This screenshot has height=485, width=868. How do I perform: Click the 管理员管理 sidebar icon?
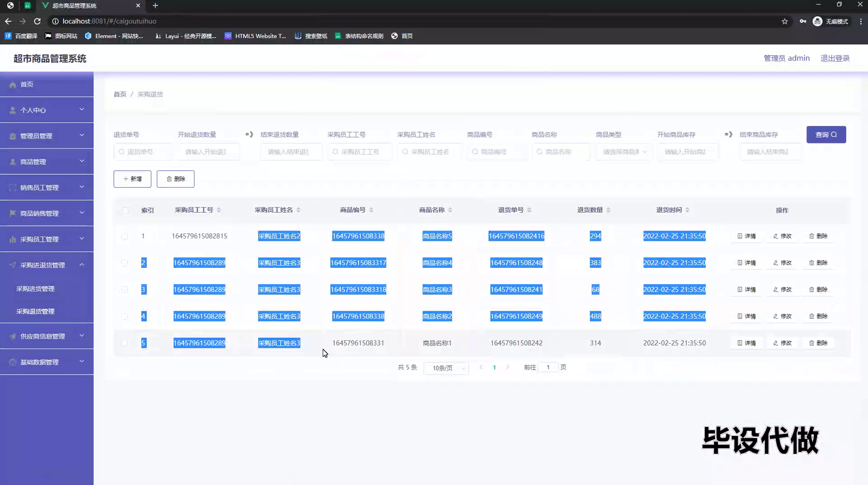[13, 136]
